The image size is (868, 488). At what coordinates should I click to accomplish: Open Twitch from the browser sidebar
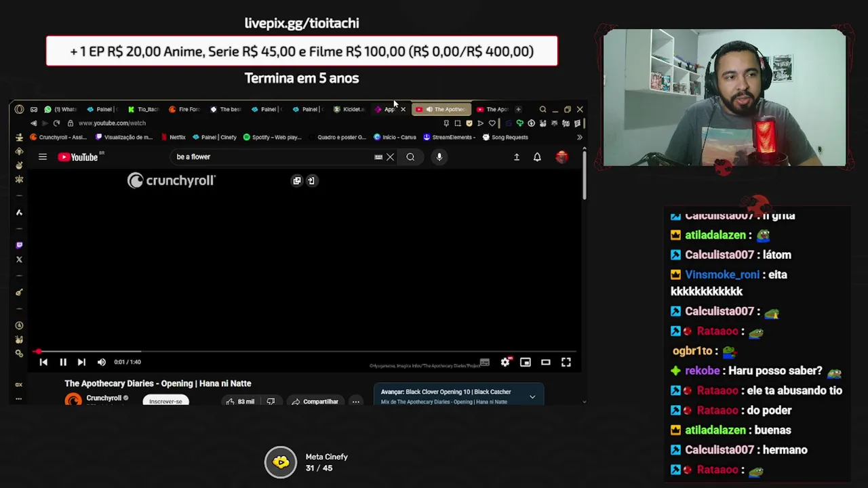[19, 245]
